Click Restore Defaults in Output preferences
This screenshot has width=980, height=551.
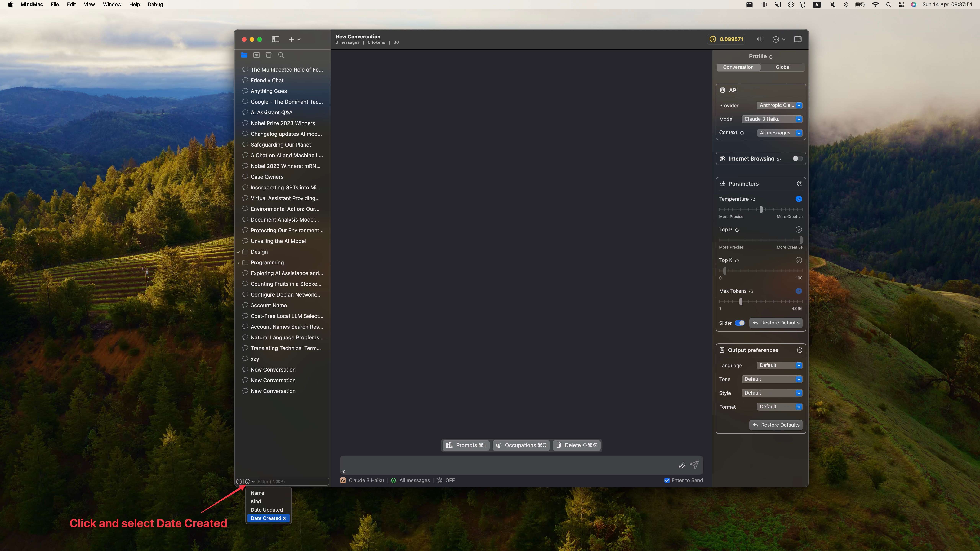coord(776,425)
